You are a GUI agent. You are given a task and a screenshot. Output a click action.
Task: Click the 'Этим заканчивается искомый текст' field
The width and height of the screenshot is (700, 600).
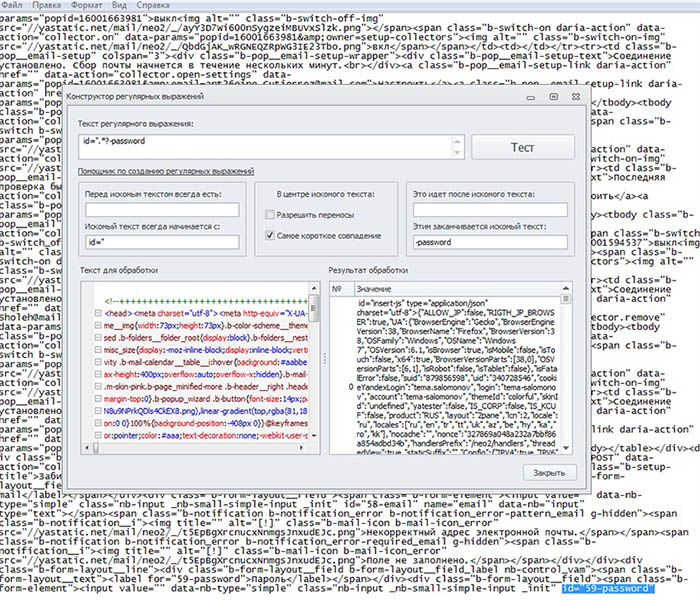490,242
